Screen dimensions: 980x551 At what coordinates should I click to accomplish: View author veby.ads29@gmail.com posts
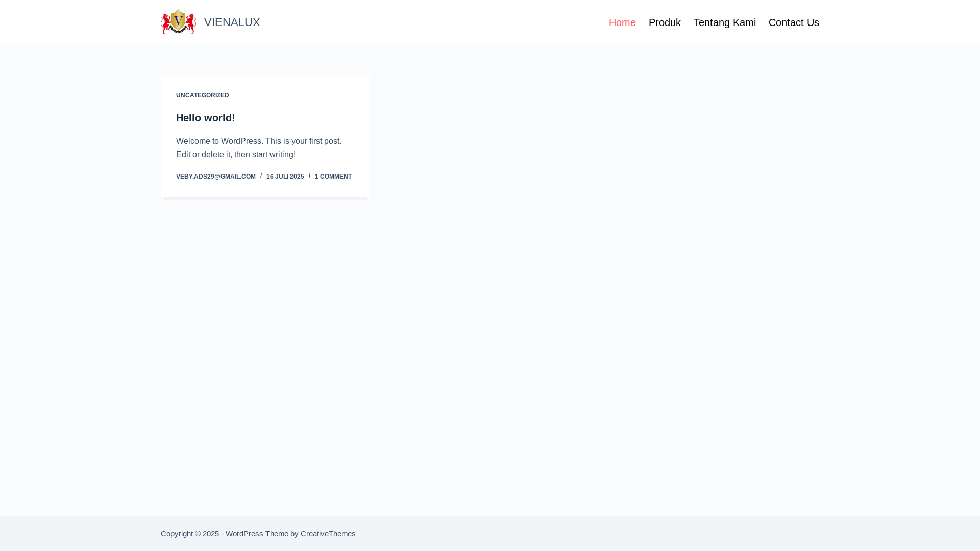(216, 177)
